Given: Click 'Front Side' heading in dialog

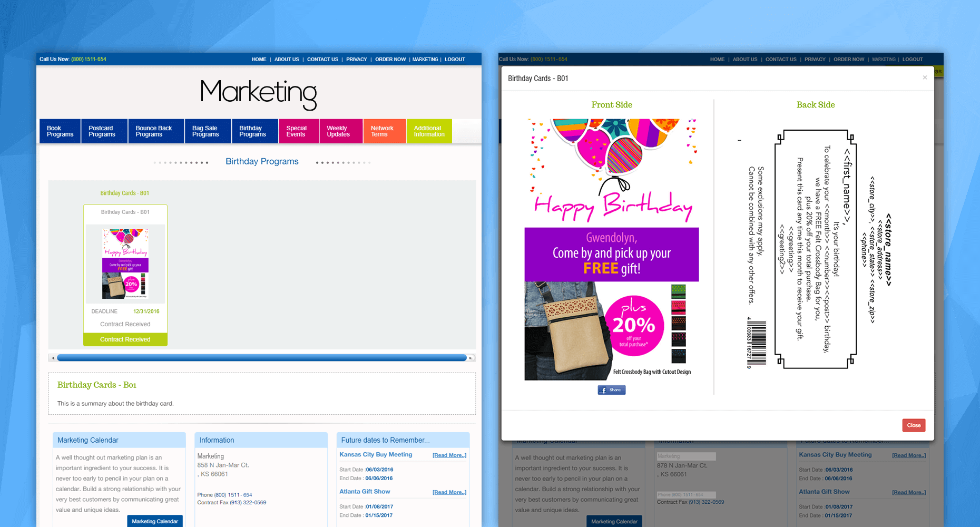Looking at the screenshot, I should pyautogui.click(x=612, y=105).
